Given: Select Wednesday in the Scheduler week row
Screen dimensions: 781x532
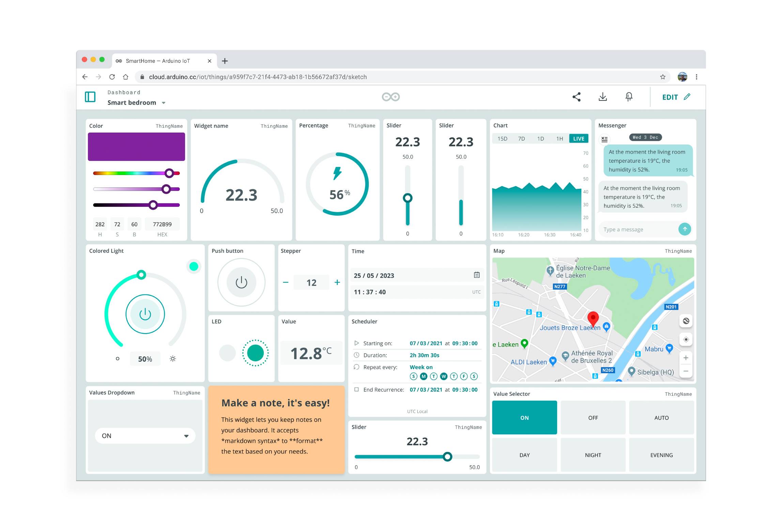Looking at the screenshot, I should point(444,376).
